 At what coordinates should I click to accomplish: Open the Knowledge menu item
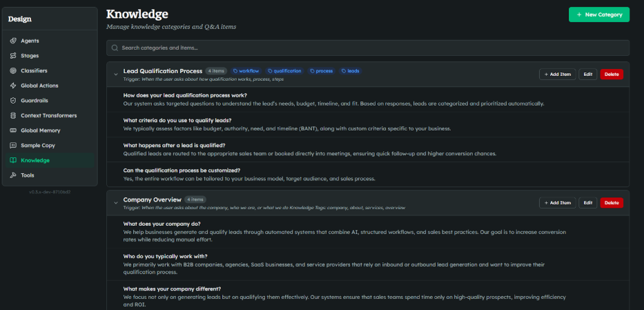pyautogui.click(x=35, y=160)
